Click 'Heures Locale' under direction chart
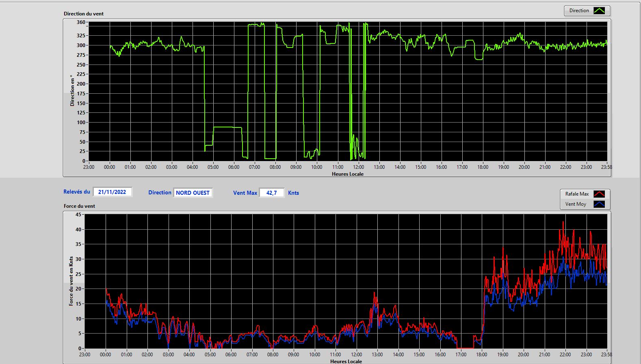Screen dimensions: 641x364 click(x=348, y=174)
